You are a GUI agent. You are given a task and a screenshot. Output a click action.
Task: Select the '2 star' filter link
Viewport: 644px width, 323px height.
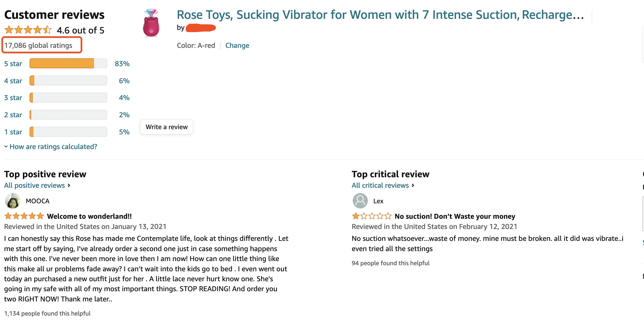coord(13,115)
